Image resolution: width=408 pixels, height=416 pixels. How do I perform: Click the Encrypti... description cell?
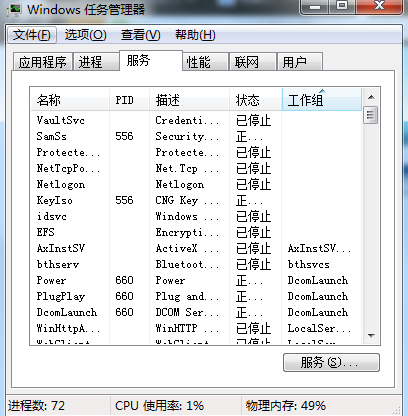(x=187, y=232)
